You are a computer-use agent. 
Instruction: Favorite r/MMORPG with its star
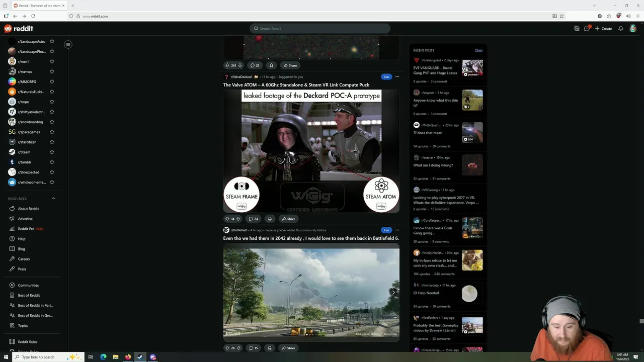tap(52, 82)
